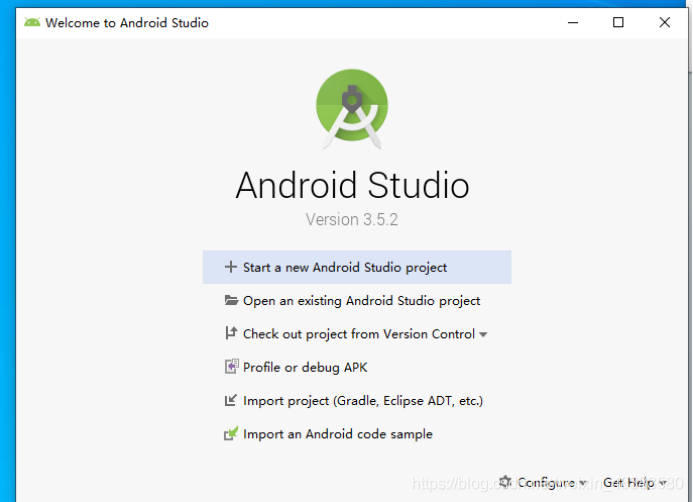693x502 pixels.
Task: Click the Version Control checkout branch icon
Action: (231, 333)
